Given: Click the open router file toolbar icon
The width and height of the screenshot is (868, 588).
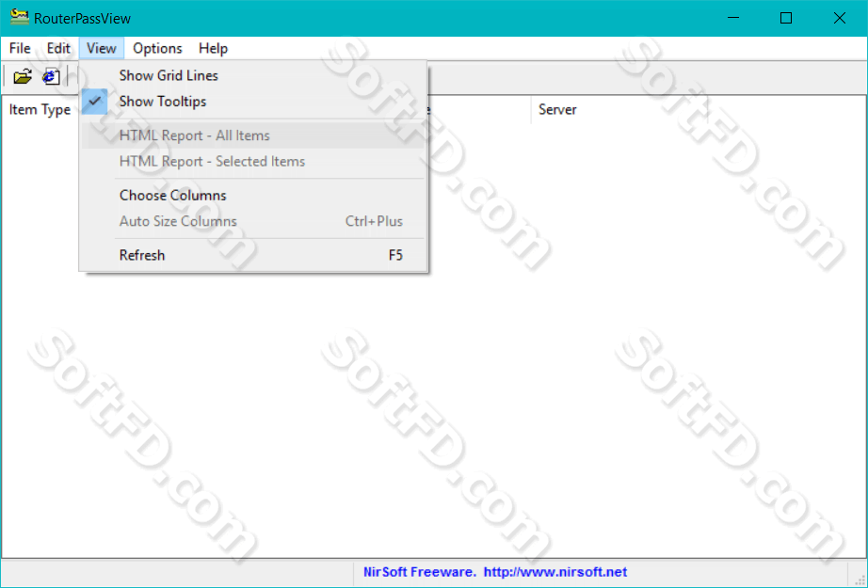Looking at the screenshot, I should [x=23, y=76].
